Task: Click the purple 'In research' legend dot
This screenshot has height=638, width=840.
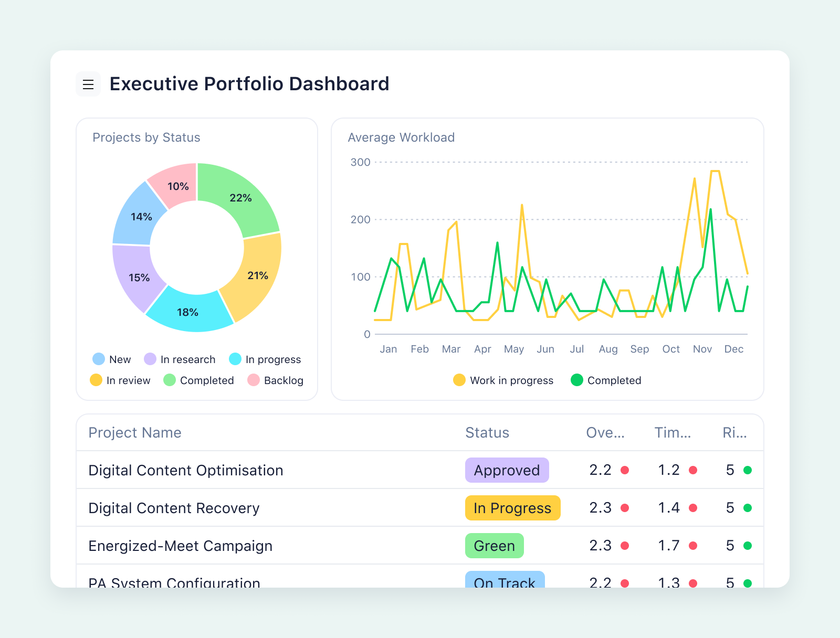Action: [150, 359]
